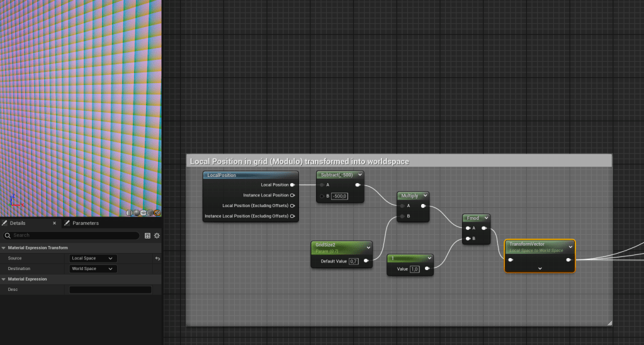644x345 pixels.
Task: Collapse the Material Expression section
Action: pos(4,279)
